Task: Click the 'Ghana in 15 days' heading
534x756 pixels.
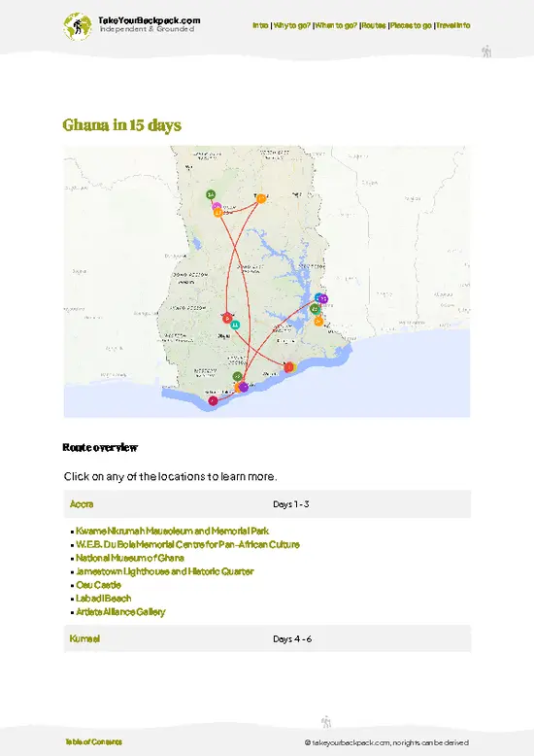Action: (x=122, y=125)
